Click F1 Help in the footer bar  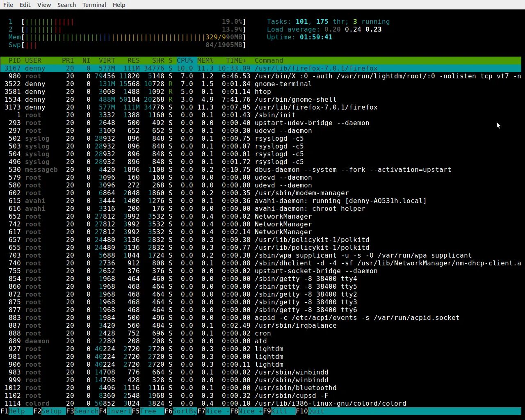click(17, 411)
